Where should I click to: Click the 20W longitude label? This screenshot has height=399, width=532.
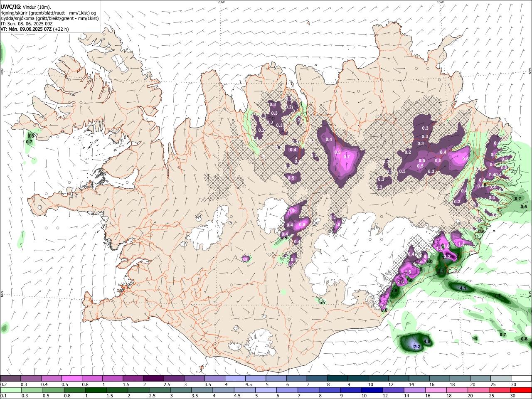221,2
